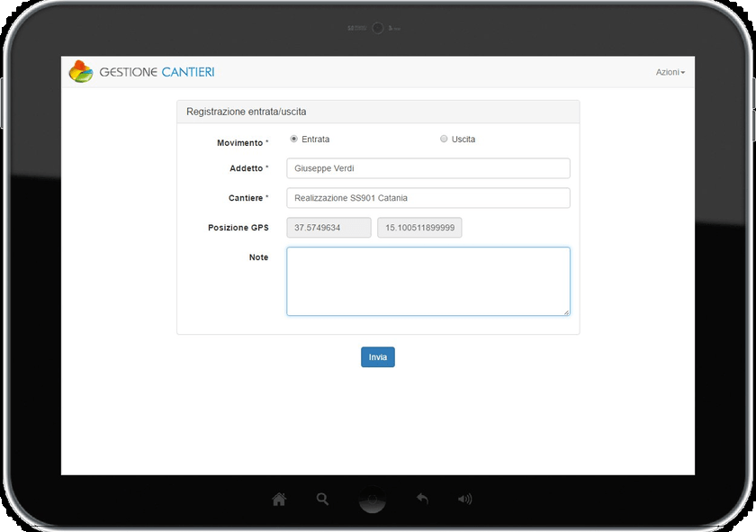The width and height of the screenshot is (756, 532).
Task: Click the Cantiere field with Realizzazione SS901
Action: coord(427,198)
